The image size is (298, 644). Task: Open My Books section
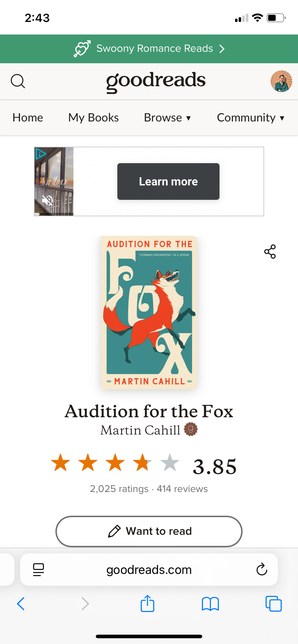point(94,118)
